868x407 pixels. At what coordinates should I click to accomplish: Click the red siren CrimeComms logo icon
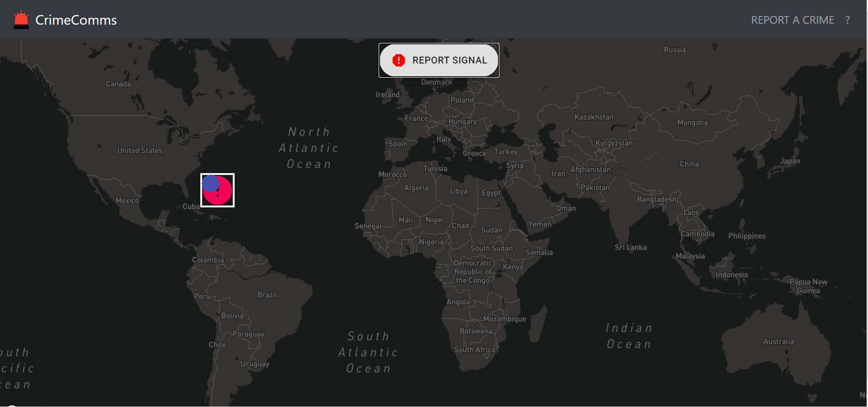pos(21,20)
